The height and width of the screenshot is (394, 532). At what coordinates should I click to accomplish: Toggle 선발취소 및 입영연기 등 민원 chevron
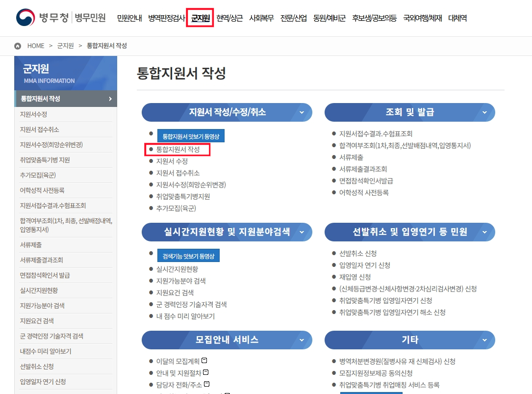[x=484, y=232]
